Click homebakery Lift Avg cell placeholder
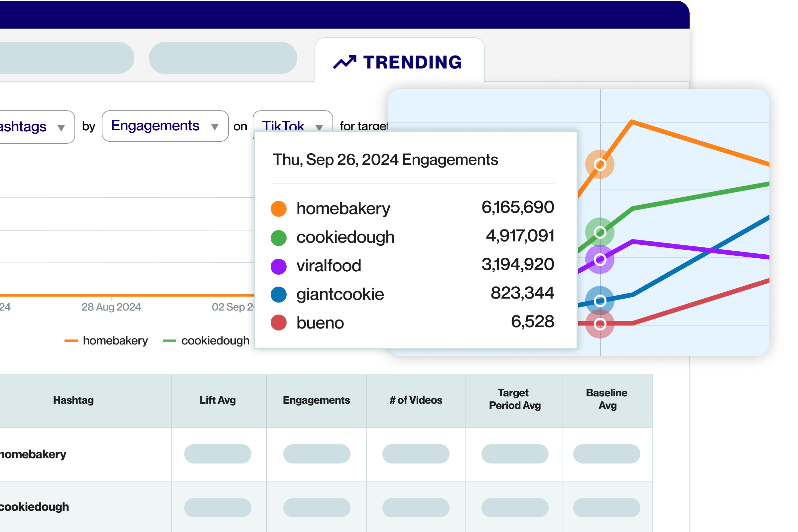Screen dimensions: 798x532 click(218, 454)
